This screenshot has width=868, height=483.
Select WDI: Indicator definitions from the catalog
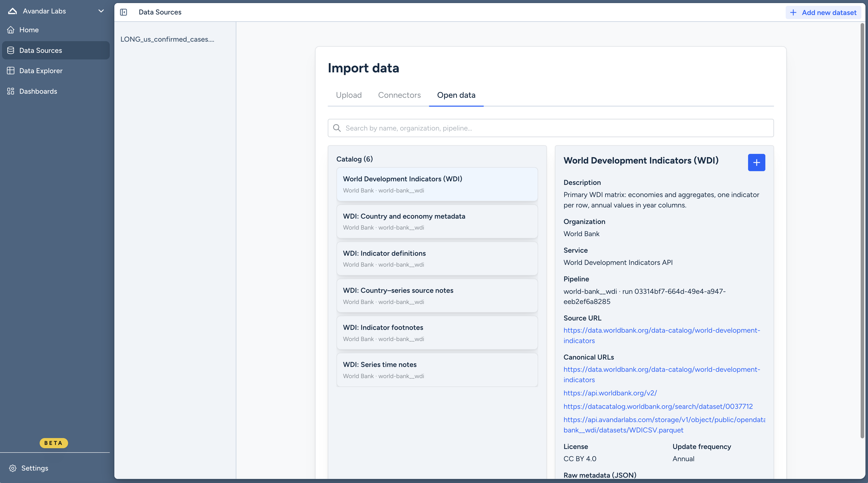point(437,258)
